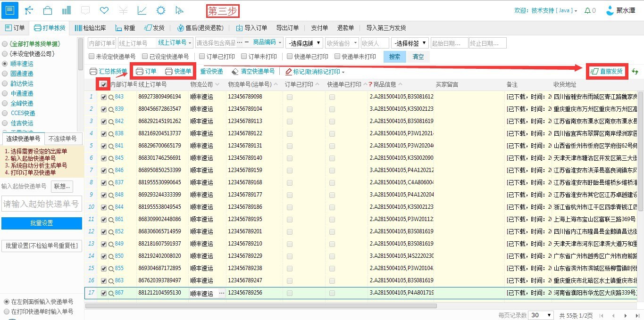Click magnifier icon for order 839

pyautogui.click(x=111, y=109)
